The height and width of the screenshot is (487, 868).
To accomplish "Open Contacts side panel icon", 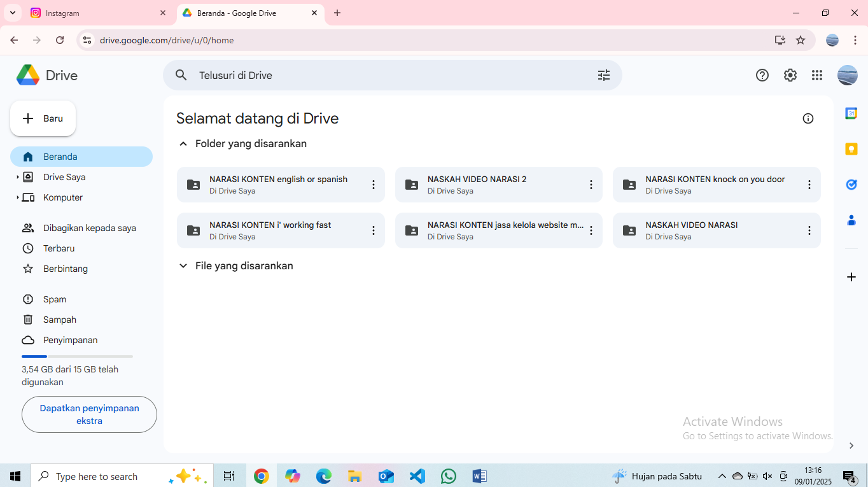I will (851, 220).
